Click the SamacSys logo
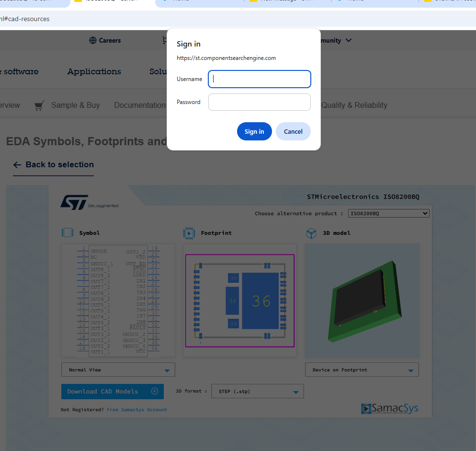The image size is (476, 451). pos(389,408)
